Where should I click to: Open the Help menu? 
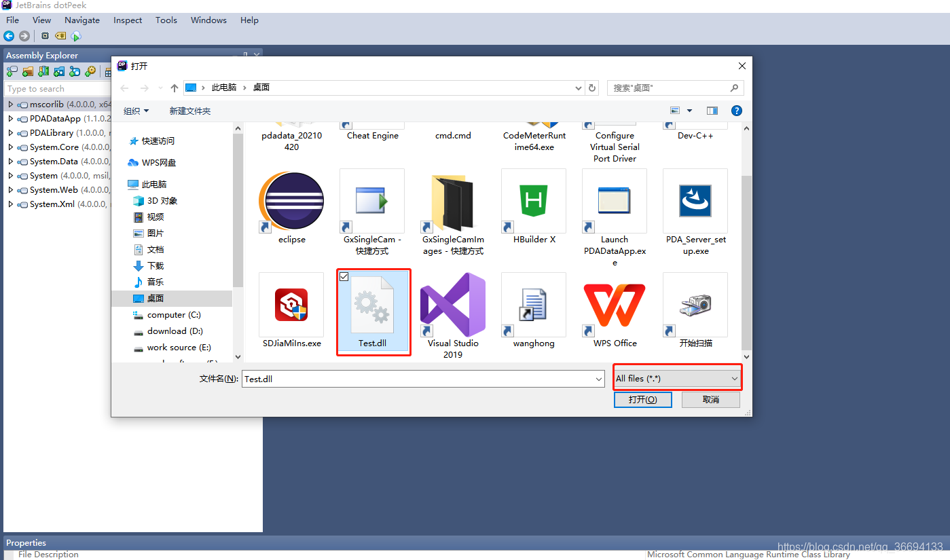[249, 20]
